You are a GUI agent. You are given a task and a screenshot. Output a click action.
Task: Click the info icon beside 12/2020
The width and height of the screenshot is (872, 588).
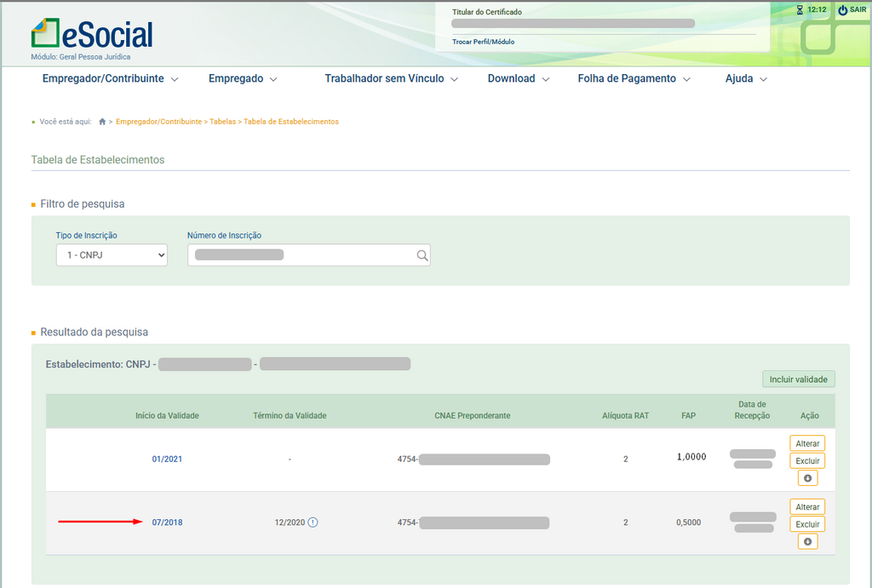click(313, 522)
